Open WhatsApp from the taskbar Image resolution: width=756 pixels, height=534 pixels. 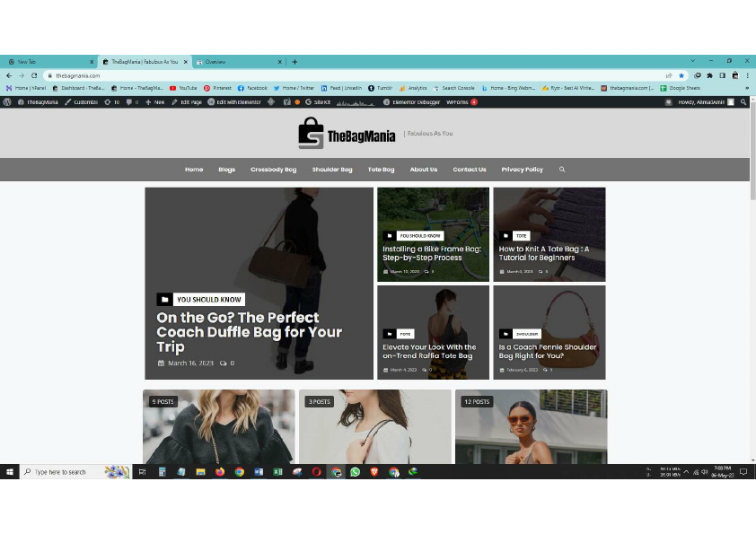[355, 472]
